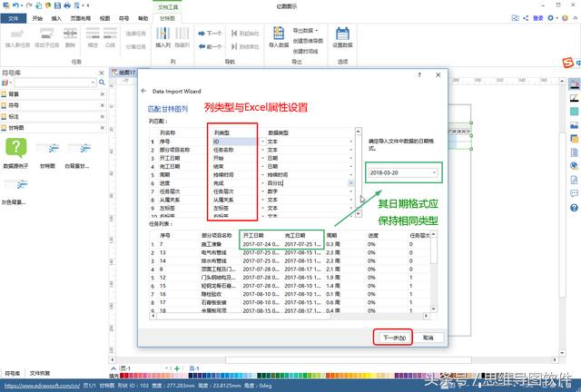The image size is (581, 392).
Task: Pick the red swatch in bottom color palette
Action: coord(123,376)
